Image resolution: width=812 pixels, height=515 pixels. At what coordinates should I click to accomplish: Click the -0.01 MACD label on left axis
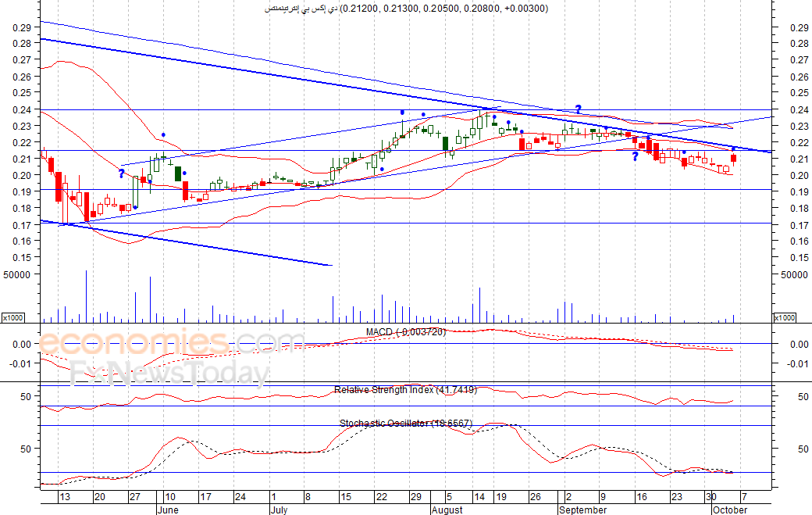pos(21,363)
